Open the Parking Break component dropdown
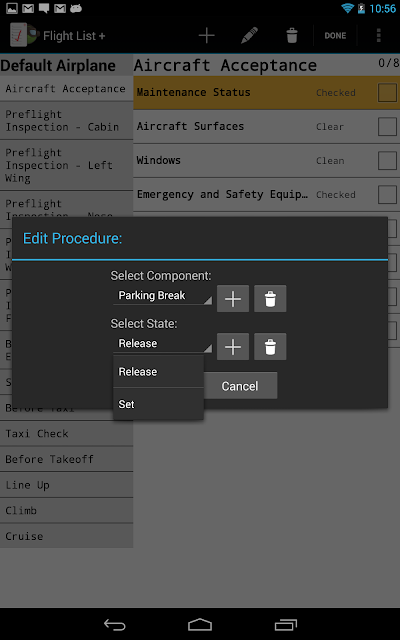The image size is (400, 640). (x=163, y=296)
